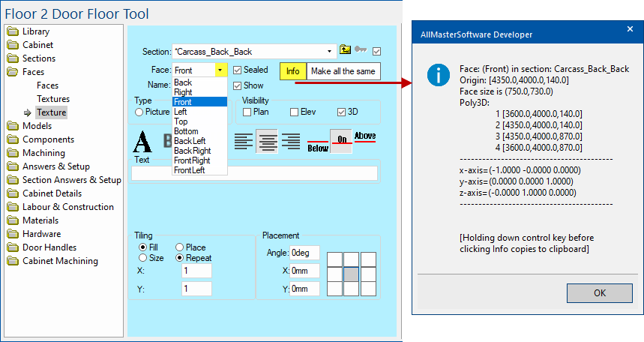The image size is (644, 342).
Task: Choose Back from Face list
Action: (x=199, y=82)
